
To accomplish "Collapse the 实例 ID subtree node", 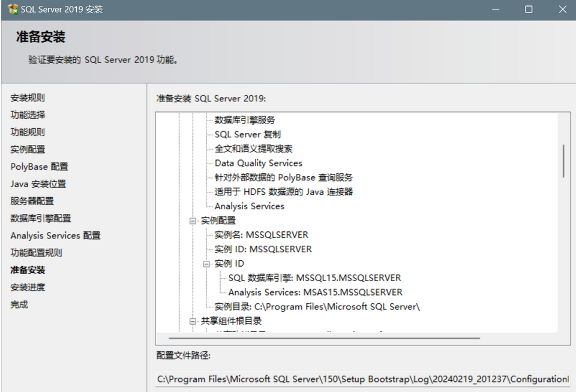I will (x=206, y=264).
